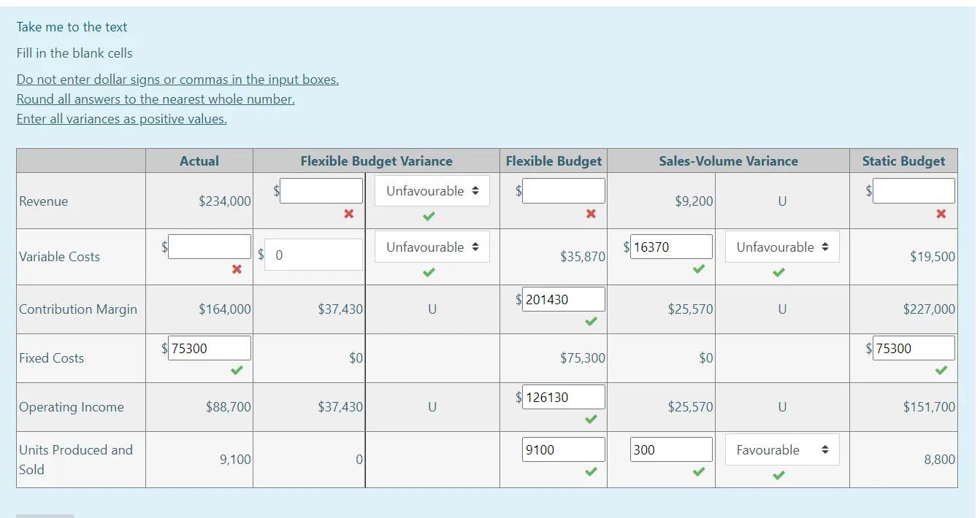Click the link about entering variances as positive
980x518 pixels.
121,119
